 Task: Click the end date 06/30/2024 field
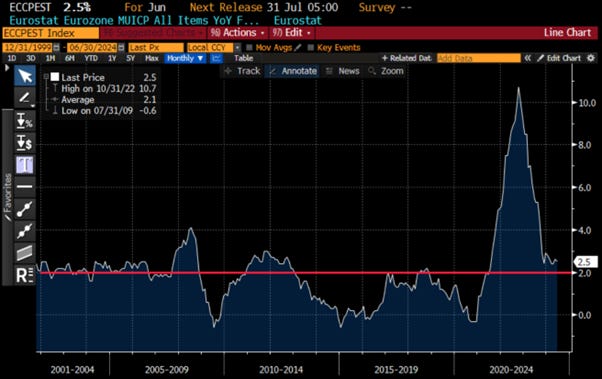click(x=92, y=48)
